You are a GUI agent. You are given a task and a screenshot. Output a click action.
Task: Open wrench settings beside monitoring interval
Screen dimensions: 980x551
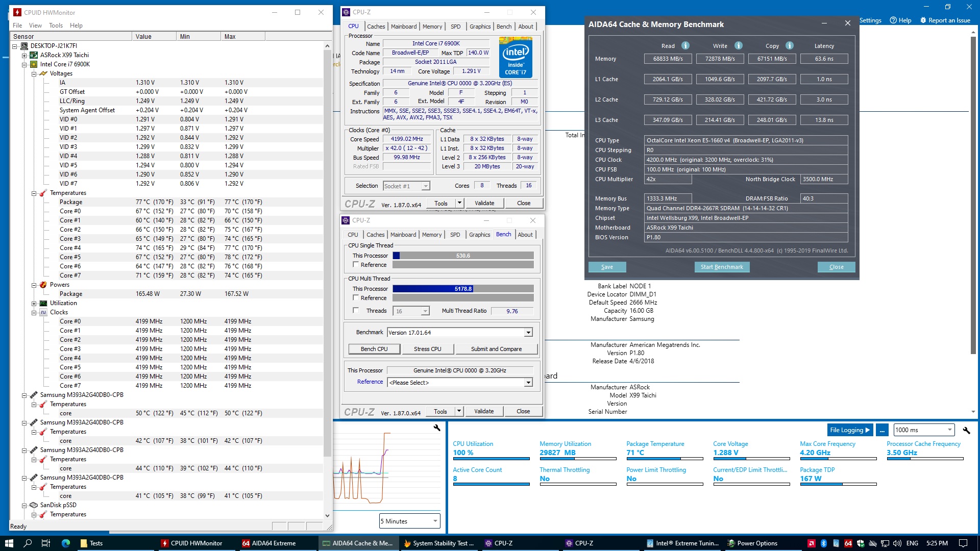966,430
